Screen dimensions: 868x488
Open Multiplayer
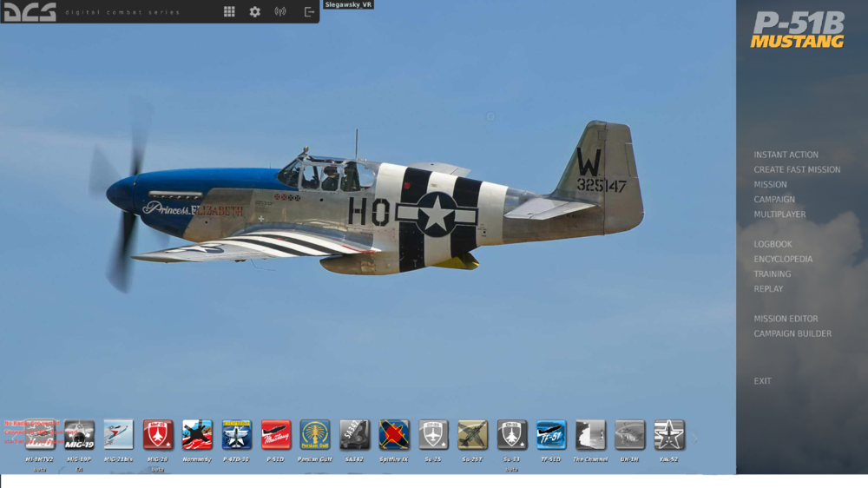(779, 214)
